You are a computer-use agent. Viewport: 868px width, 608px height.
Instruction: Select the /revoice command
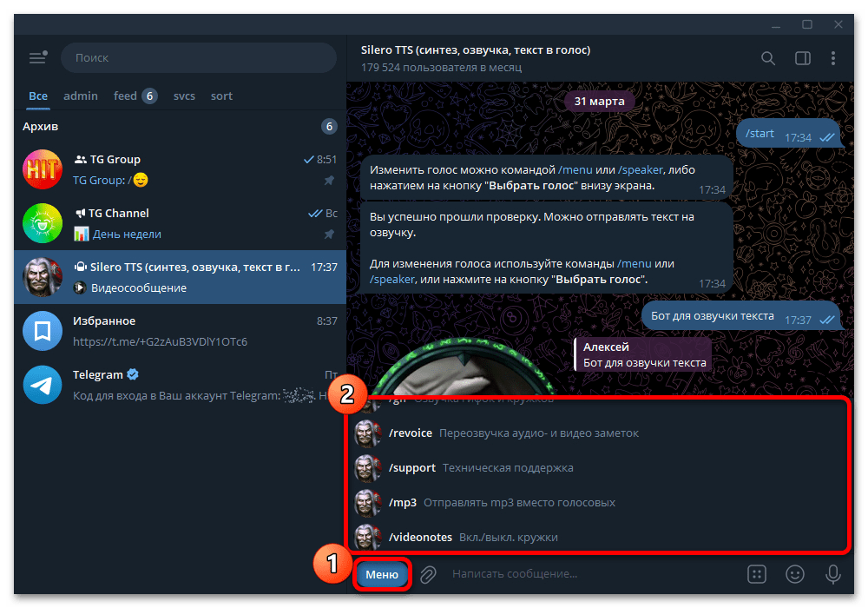[x=600, y=433]
